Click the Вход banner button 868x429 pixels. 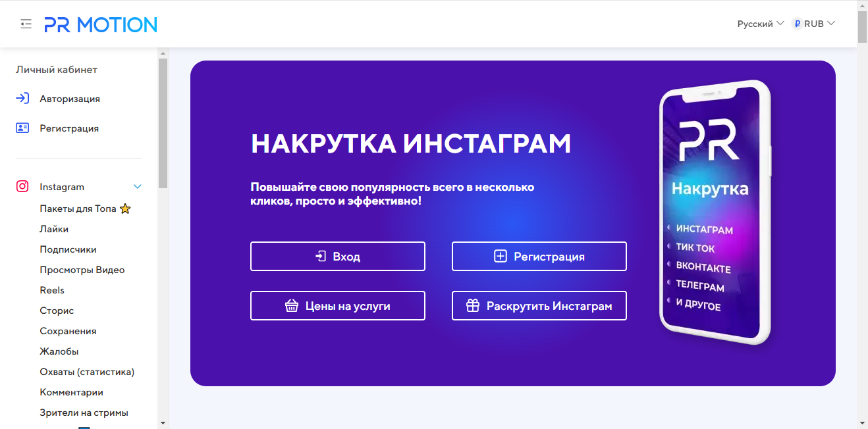[338, 257]
